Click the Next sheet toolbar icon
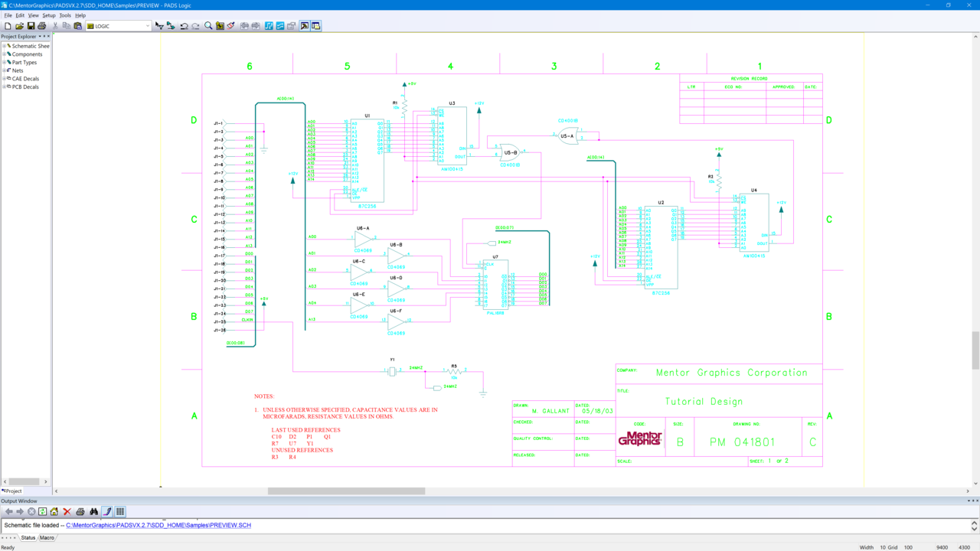 point(256,26)
